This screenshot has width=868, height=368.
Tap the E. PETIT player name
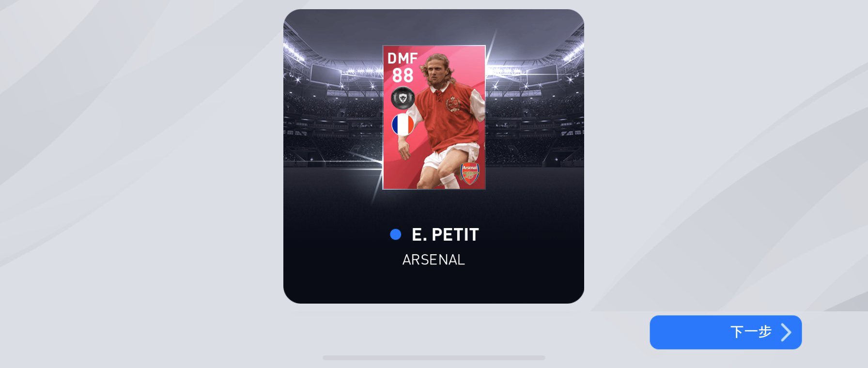click(x=445, y=234)
